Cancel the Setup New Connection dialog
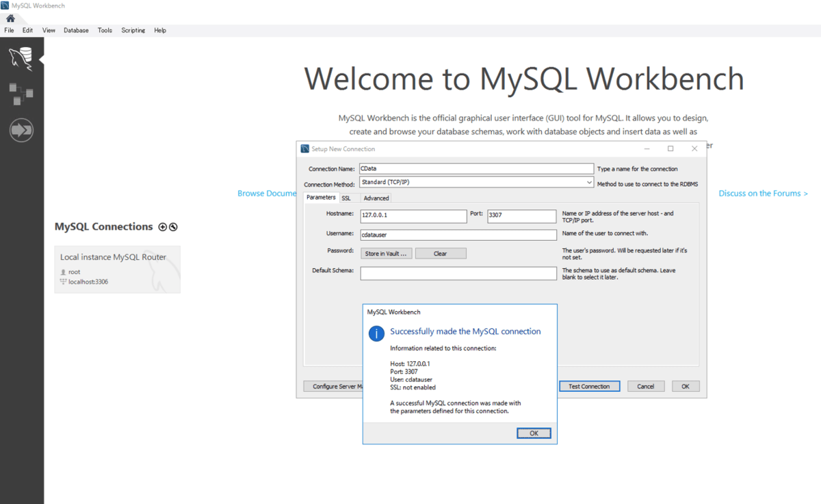 tap(645, 386)
